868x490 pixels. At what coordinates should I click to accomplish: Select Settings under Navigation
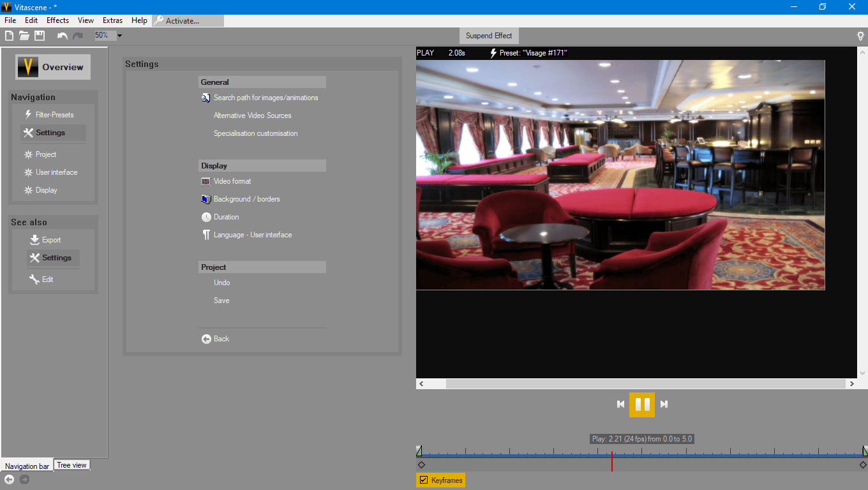53,133
